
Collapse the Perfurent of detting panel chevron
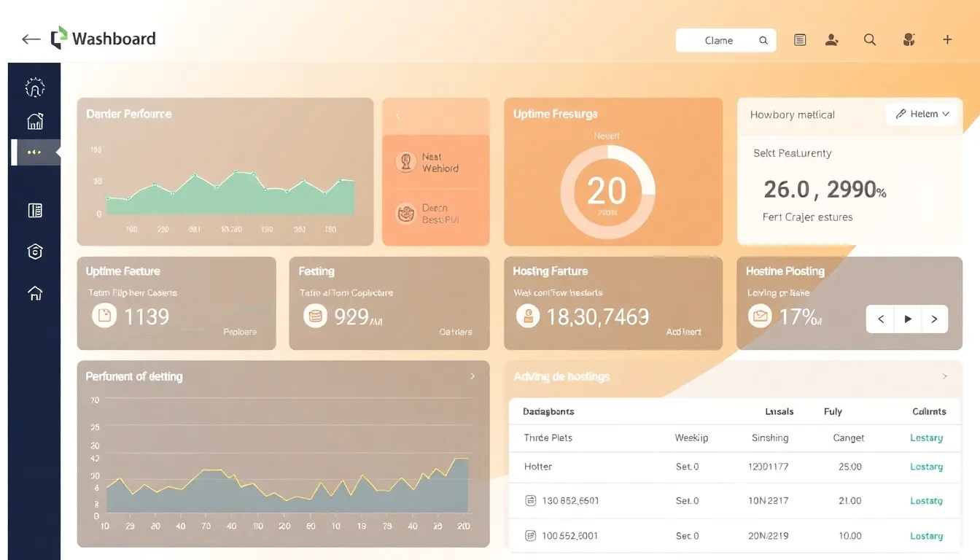(x=472, y=376)
